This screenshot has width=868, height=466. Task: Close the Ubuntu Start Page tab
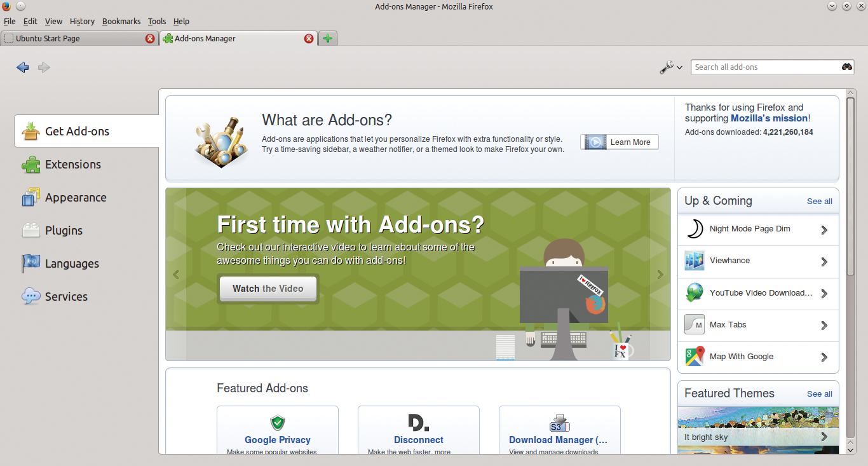pyautogui.click(x=150, y=39)
